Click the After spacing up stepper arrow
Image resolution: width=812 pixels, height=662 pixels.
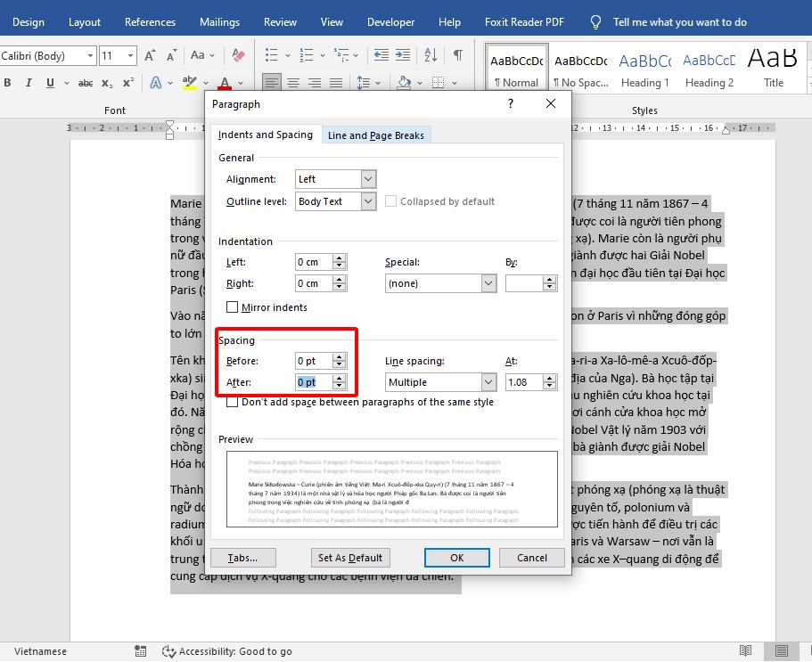pos(339,379)
